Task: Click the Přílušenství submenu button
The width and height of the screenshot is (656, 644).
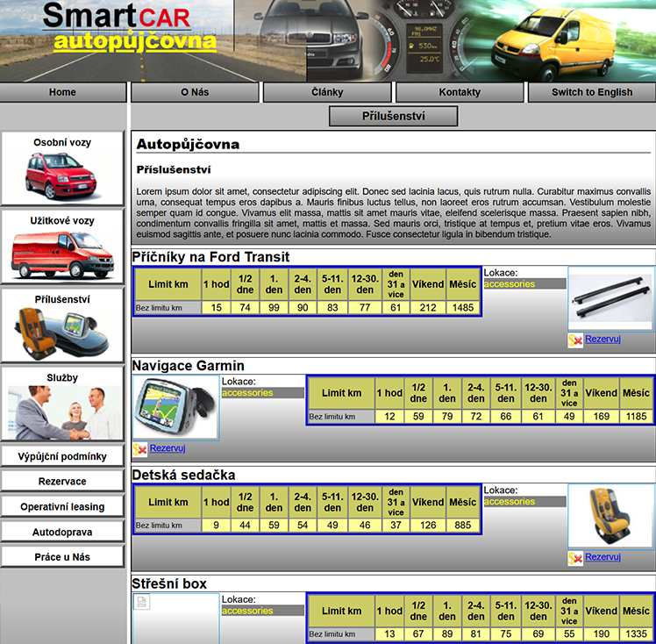Action: pyautogui.click(x=393, y=116)
